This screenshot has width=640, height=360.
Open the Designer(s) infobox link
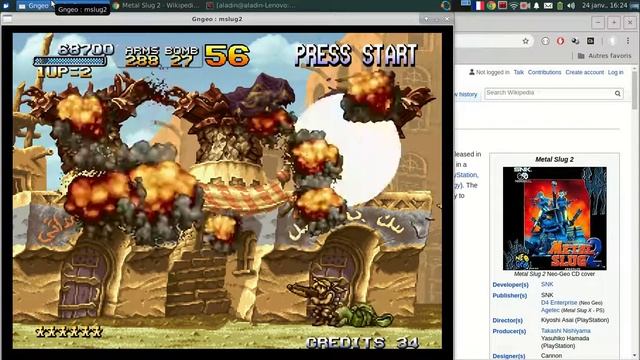[509, 356]
